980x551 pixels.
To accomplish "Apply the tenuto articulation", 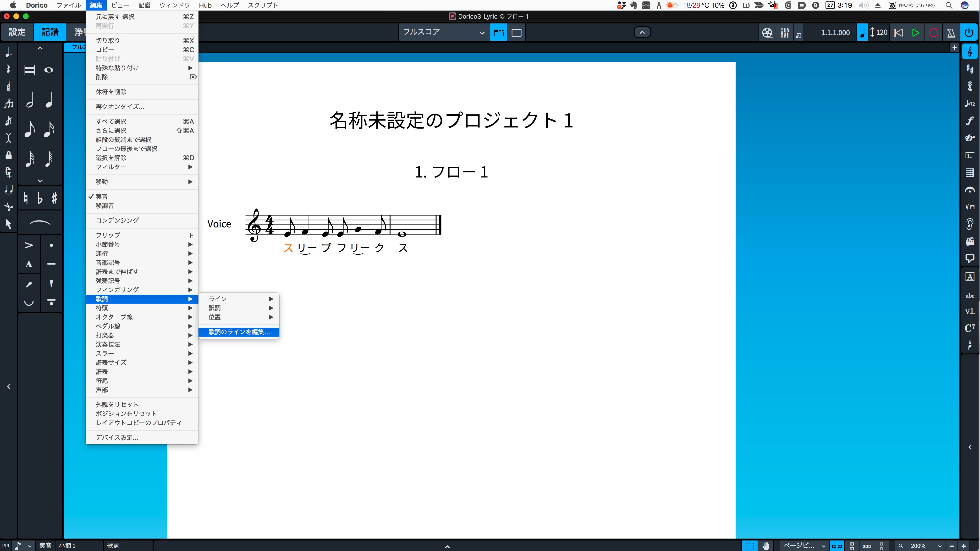I will point(51,264).
